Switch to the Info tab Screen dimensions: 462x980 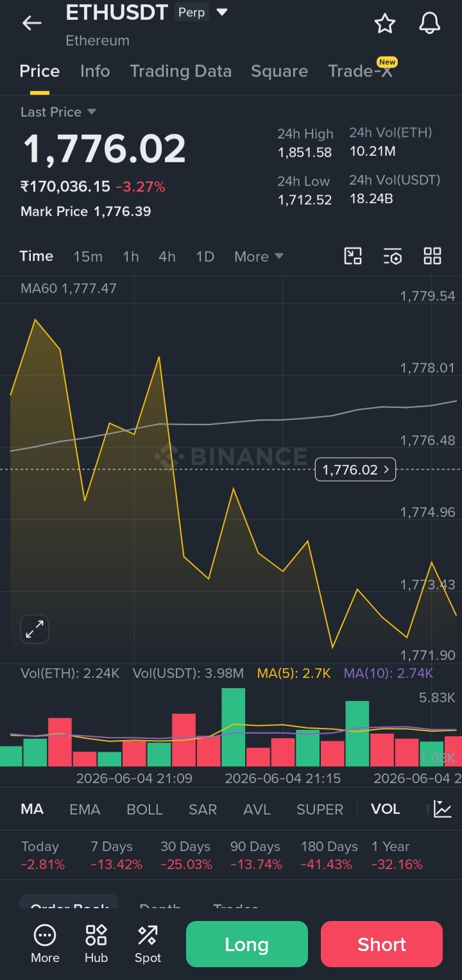pyautogui.click(x=95, y=71)
